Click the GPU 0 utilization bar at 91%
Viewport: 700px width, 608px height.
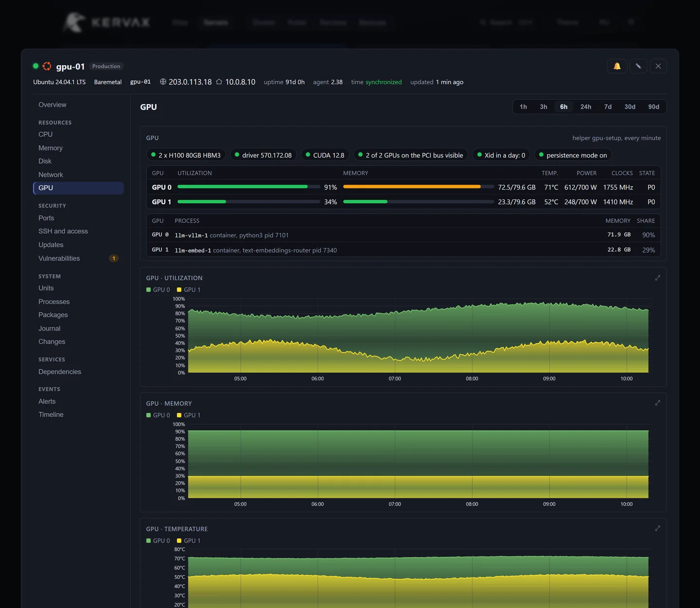click(248, 187)
